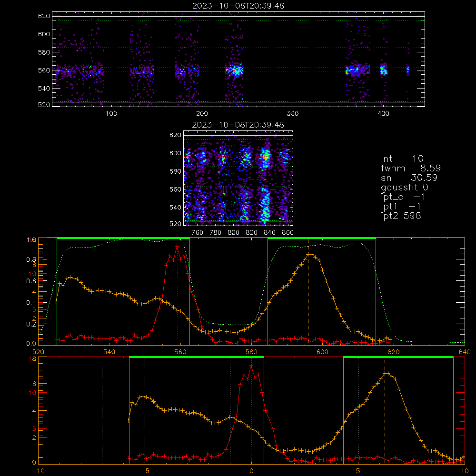Image resolution: width=476 pixels, height=476 pixels.
Task: Click the white dotted vertical line at -7 in bottom plot
Action: tap(102, 410)
